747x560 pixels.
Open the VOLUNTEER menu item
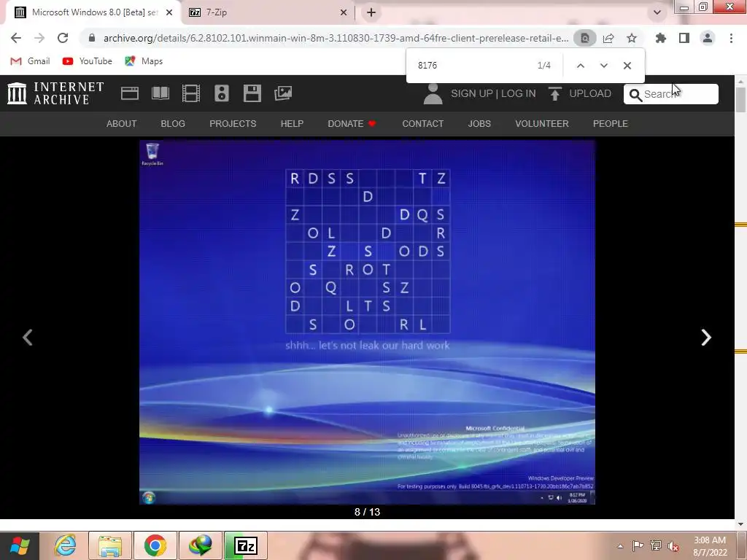click(542, 124)
